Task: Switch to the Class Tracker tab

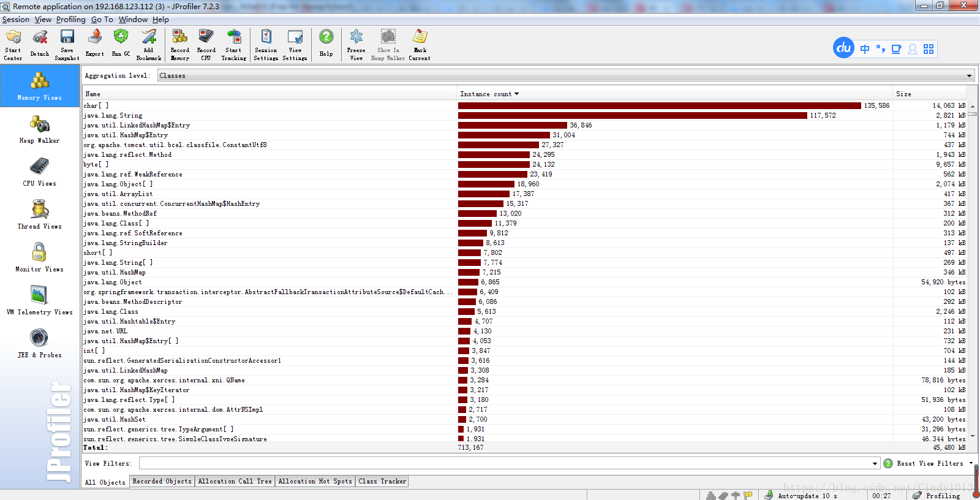Action: point(382,481)
